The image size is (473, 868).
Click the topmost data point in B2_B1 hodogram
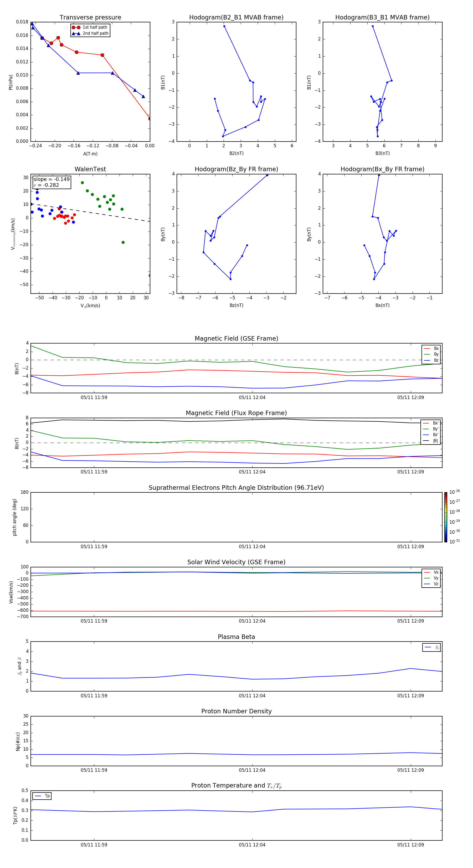[x=224, y=26]
